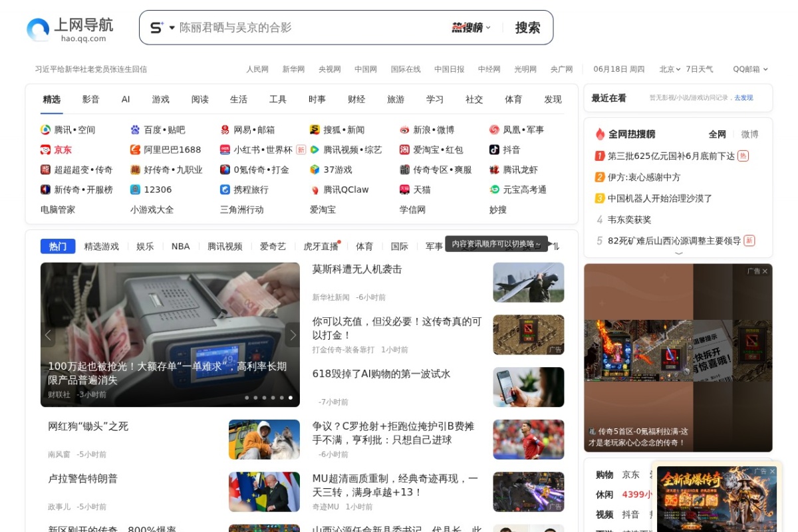Open the 新华网 link
This screenshot has height=532, width=798.
[293, 69]
